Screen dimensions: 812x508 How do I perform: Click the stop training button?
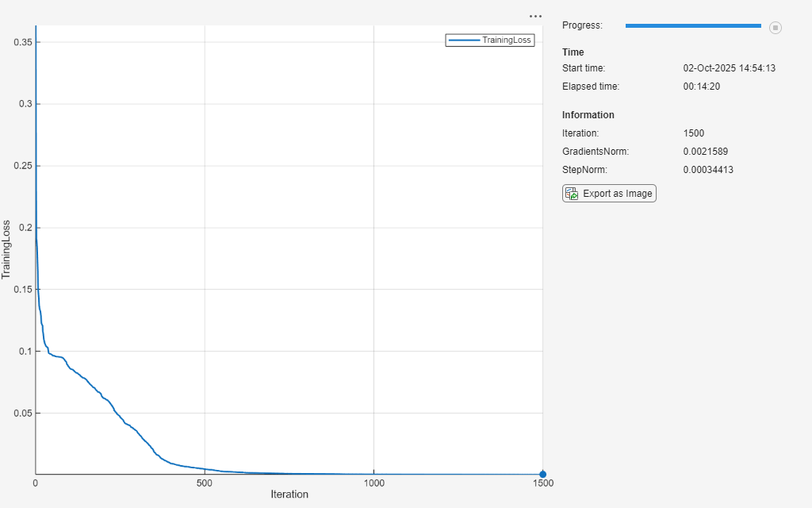(x=776, y=28)
